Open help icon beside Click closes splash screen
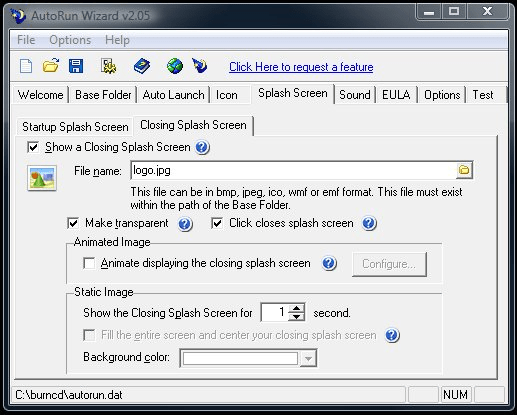 click(369, 223)
